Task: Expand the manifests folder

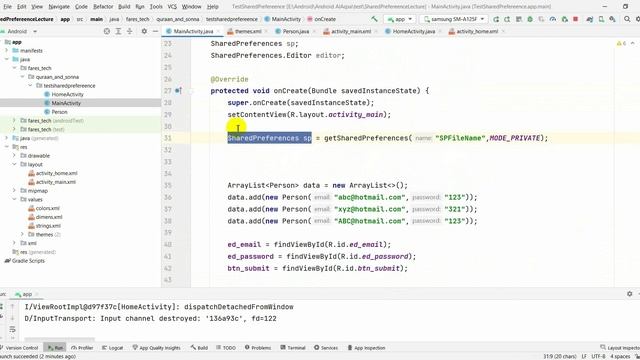Action: pos(7,51)
